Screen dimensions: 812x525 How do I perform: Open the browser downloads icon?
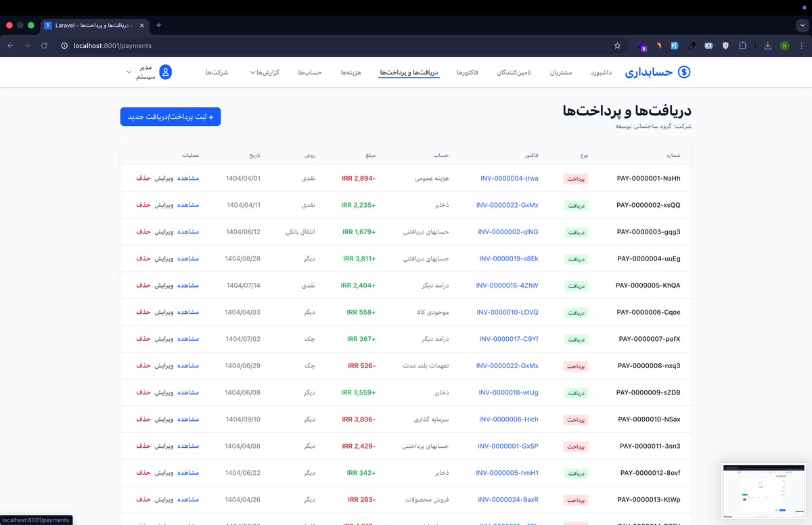coord(767,46)
